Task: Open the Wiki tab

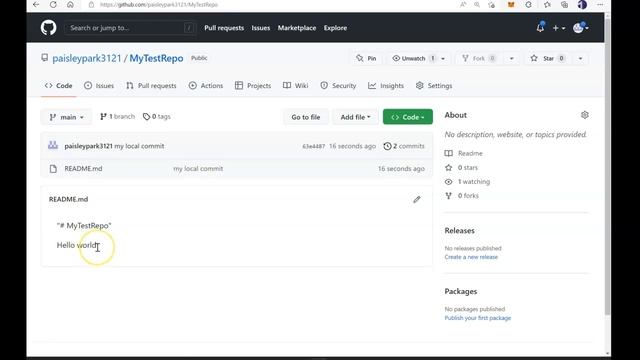Action: [x=296, y=86]
